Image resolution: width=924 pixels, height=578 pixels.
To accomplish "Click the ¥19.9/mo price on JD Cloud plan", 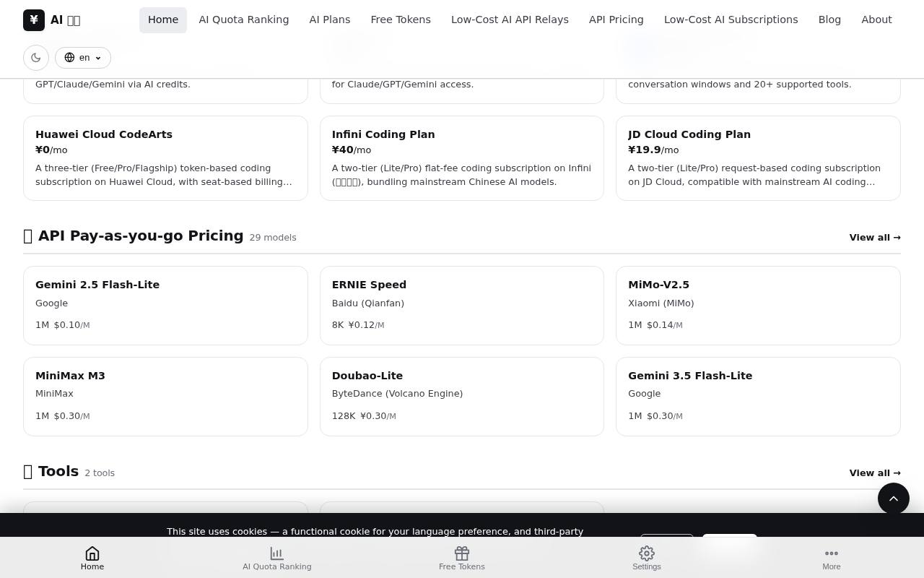I will click(x=653, y=150).
